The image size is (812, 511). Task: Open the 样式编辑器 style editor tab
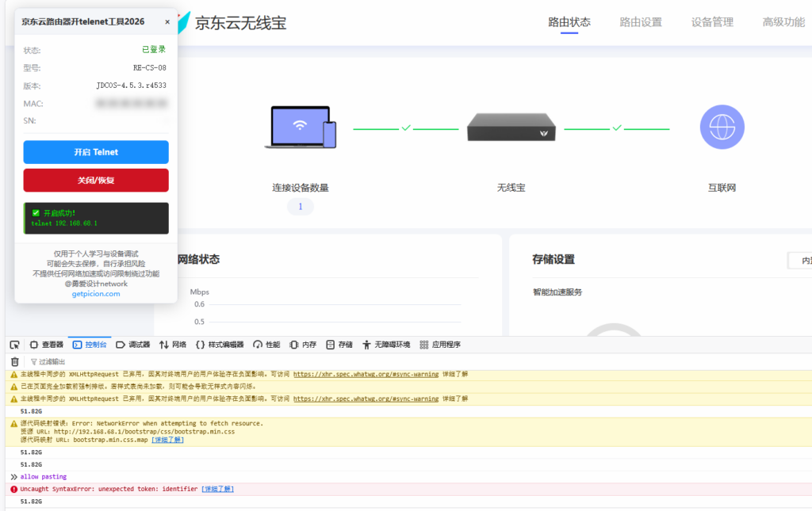(x=220, y=345)
